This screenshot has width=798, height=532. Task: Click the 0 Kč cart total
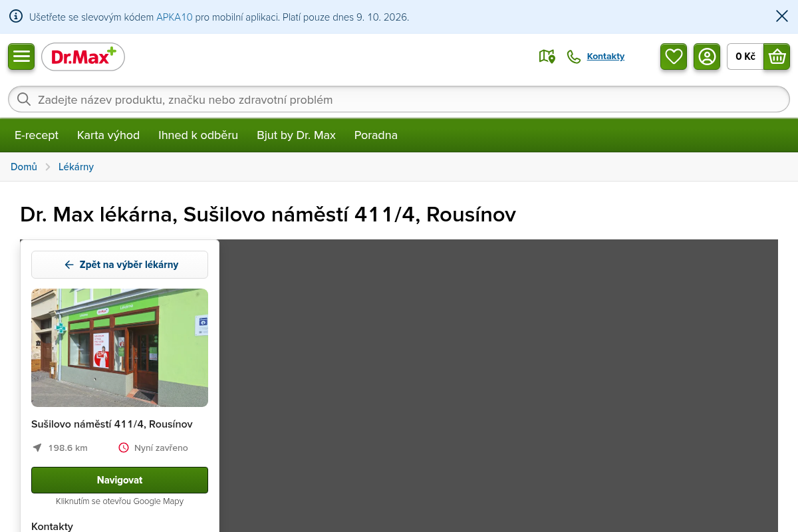coord(745,57)
